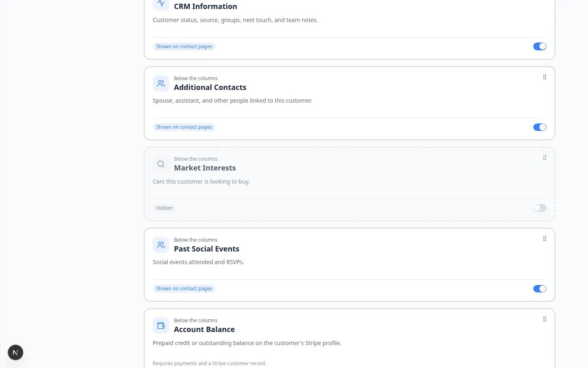This screenshot has width=588, height=368.
Task: Grab the Additional Contacts drag handle
Action: tap(545, 77)
